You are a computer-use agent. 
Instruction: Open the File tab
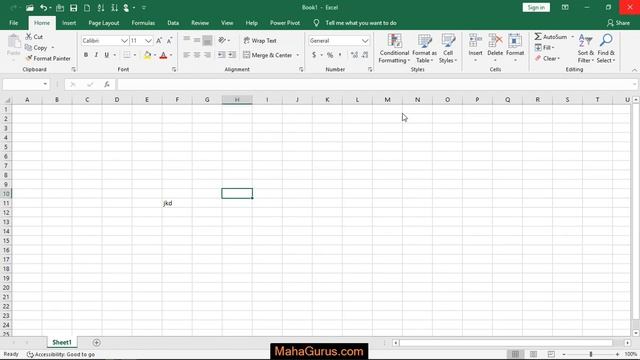(13, 23)
